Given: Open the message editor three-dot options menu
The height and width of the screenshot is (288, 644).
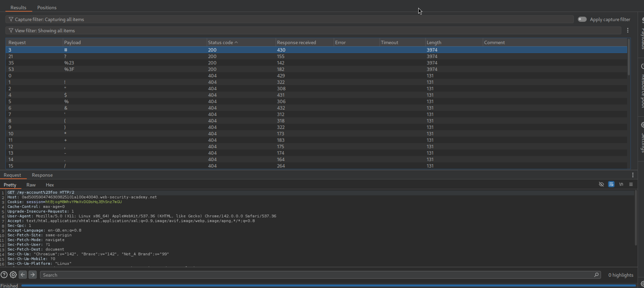Looking at the screenshot, I should [x=633, y=175].
